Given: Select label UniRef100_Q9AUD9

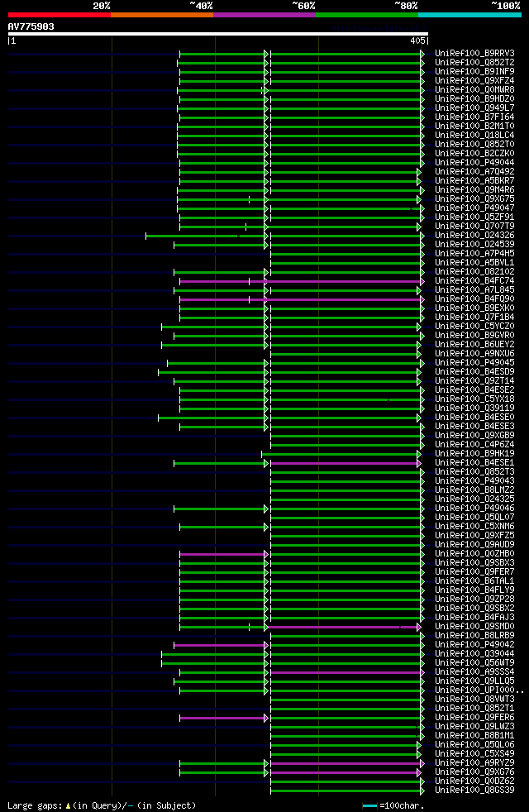Looking at the screenshot, I should pyautogui.click(x=474, y=545).
